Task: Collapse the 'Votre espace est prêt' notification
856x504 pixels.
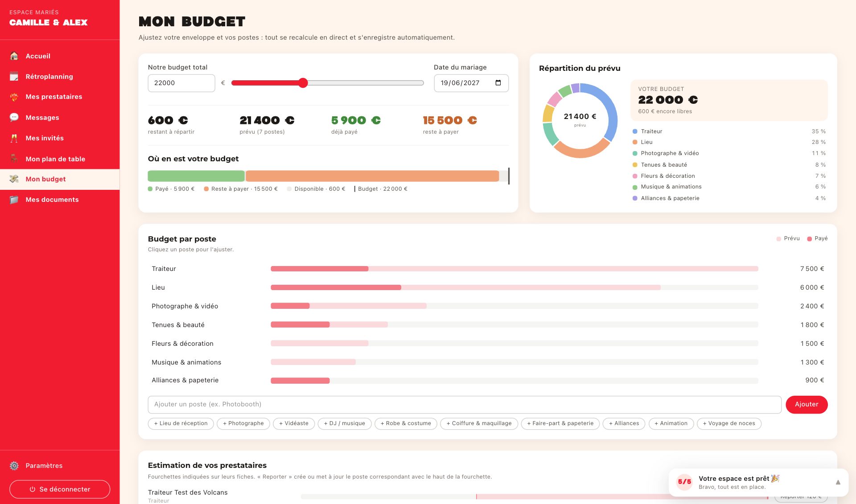Action: [838, 482]
